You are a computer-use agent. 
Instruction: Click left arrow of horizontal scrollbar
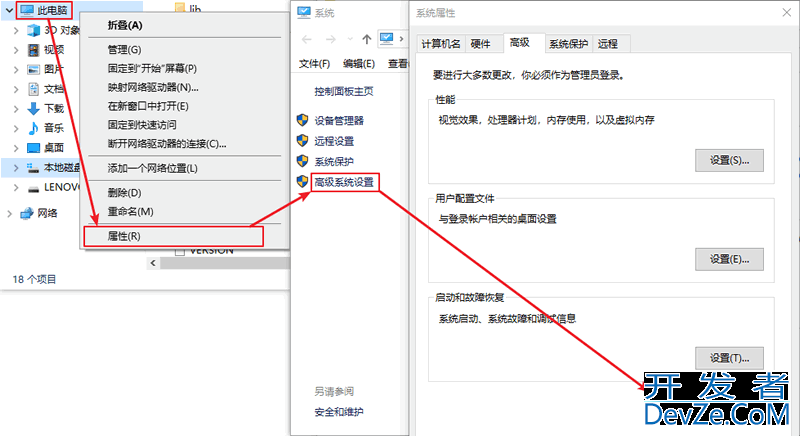[153, 263]
